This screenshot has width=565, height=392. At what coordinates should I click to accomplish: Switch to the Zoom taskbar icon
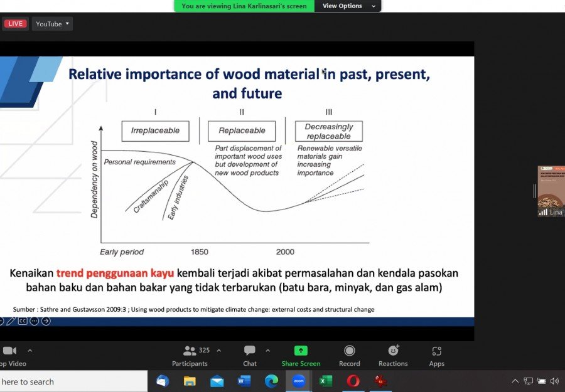coord(298,381)
